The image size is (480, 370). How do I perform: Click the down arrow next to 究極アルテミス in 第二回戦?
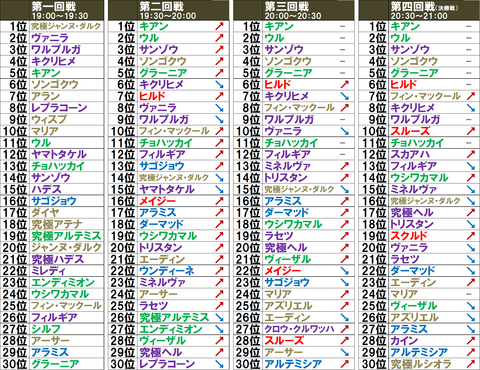point(219,317)
